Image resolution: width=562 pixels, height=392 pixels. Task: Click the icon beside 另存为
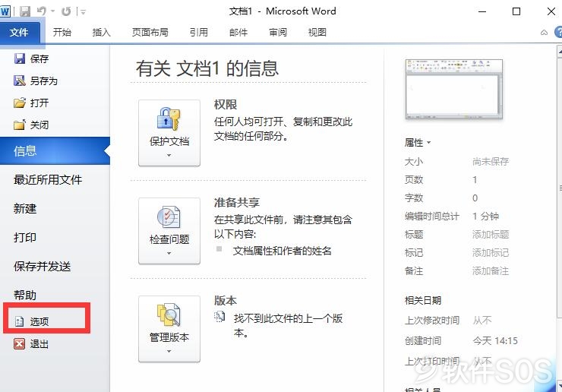point(20,81)
